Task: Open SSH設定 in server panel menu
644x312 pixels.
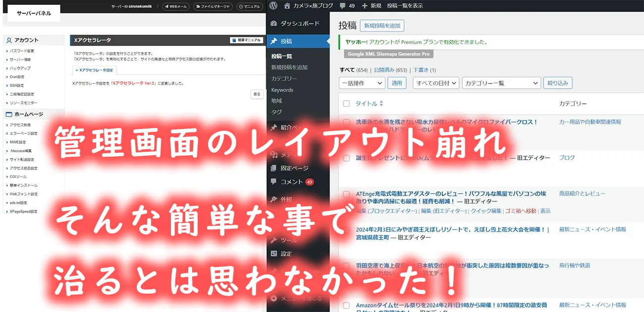Action: pos(17,85)
